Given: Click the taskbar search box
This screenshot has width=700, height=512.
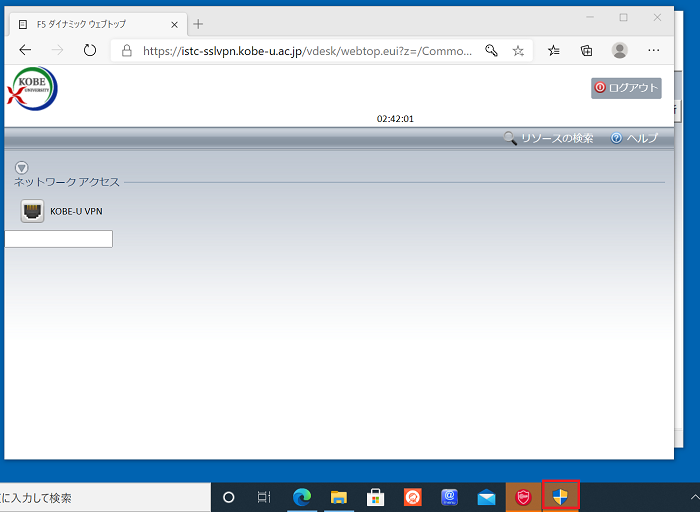Looking at the screenshot, I should click(x=105, y=497).
